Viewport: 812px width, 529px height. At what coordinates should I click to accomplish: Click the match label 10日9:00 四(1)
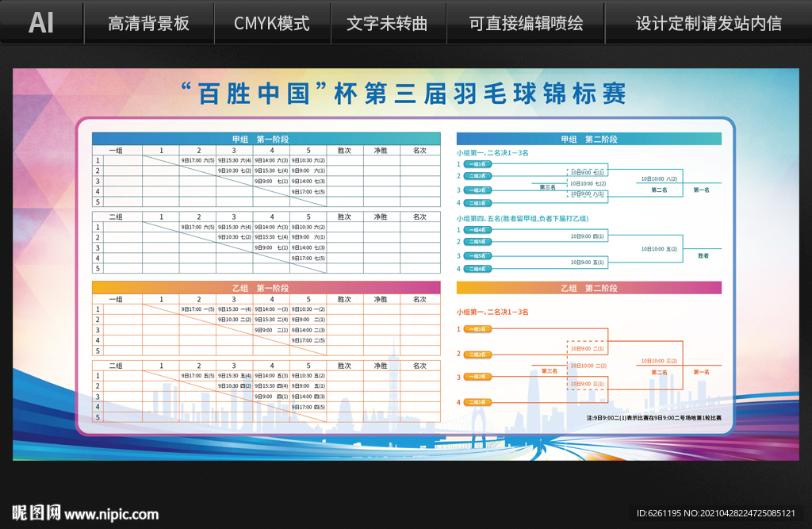(588, 236)
